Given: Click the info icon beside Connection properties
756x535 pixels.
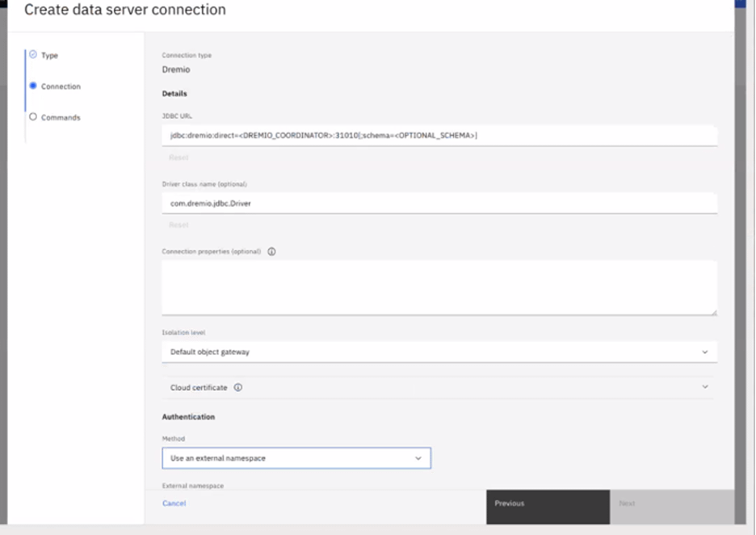Looking at the screenshot, I should pyautogui.click(x=271, y=251).
